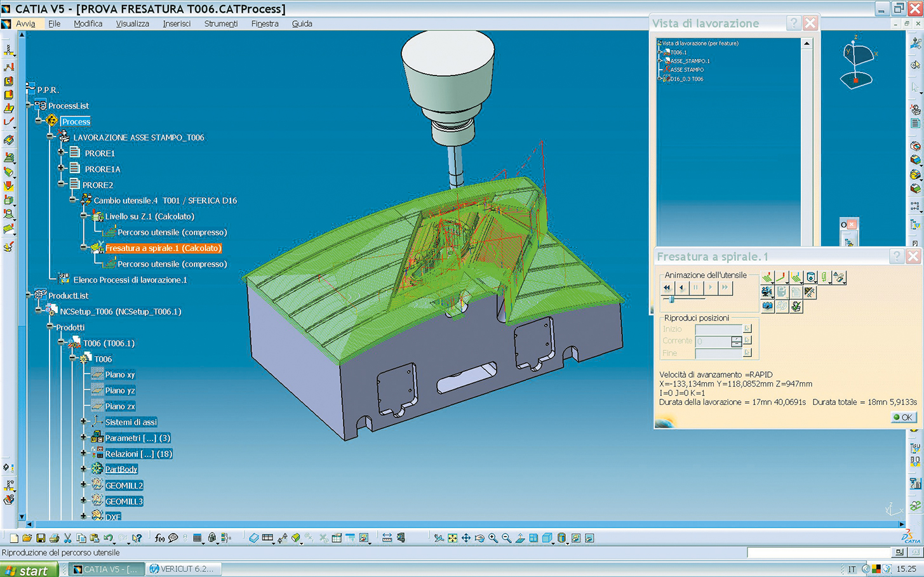Expand the PartBody node
This screenshot has width=924, height=577.
pos(84,469)
